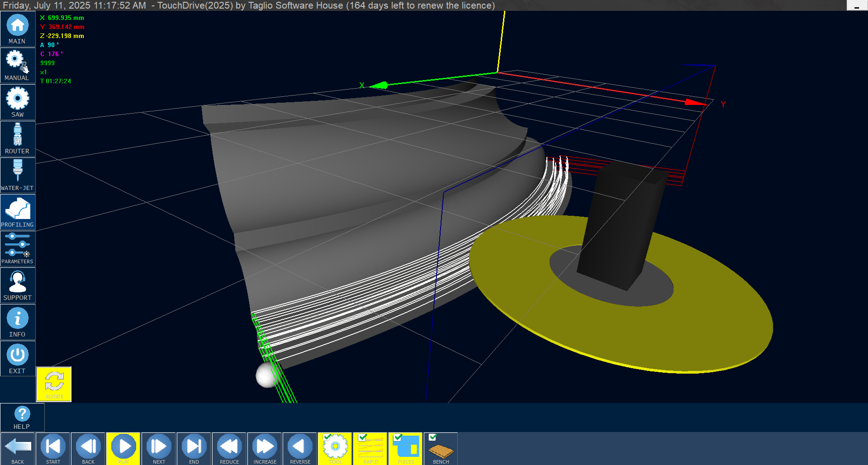The height and width of the screenshot is (465, 868).
Task: Toggle the Rotate view mode
Action: (x=54, y=384)
